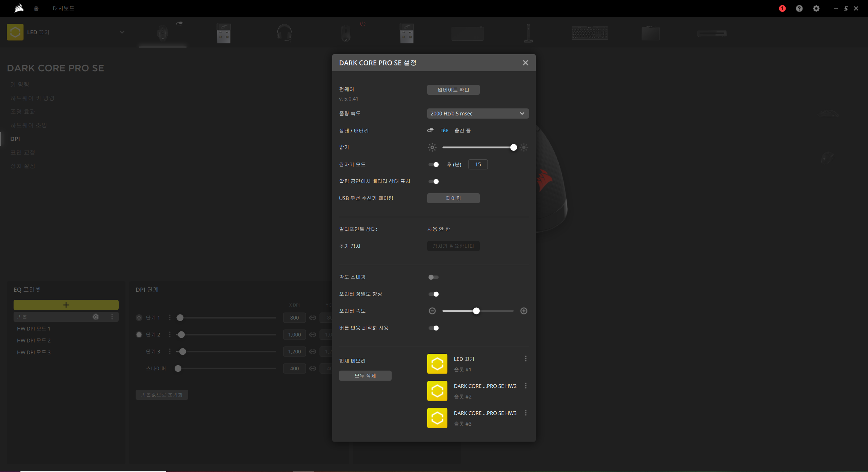Decrease pointer speed with minus icon
This screenshot has width=868, height=472.
click(432, 311)
